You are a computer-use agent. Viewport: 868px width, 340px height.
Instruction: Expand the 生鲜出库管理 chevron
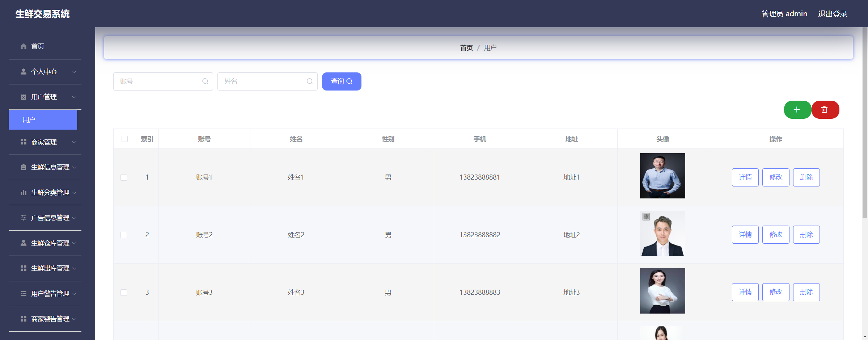pyautogui.click(x=74, y=268)
